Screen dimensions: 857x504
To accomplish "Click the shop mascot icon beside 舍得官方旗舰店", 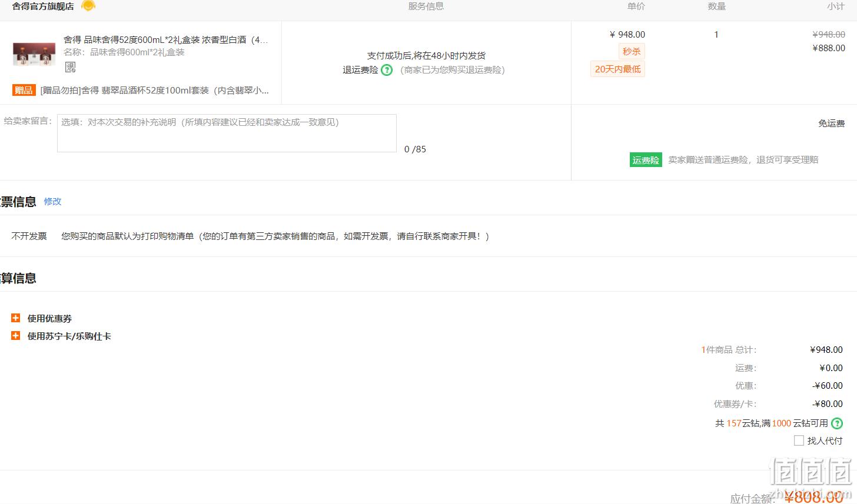I will click(x=88, y=6).
